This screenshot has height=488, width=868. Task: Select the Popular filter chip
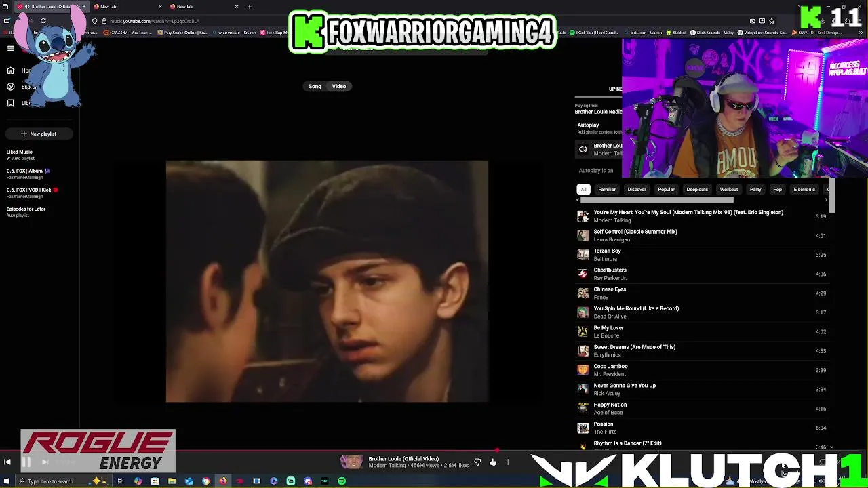click(x=666, y=189)
